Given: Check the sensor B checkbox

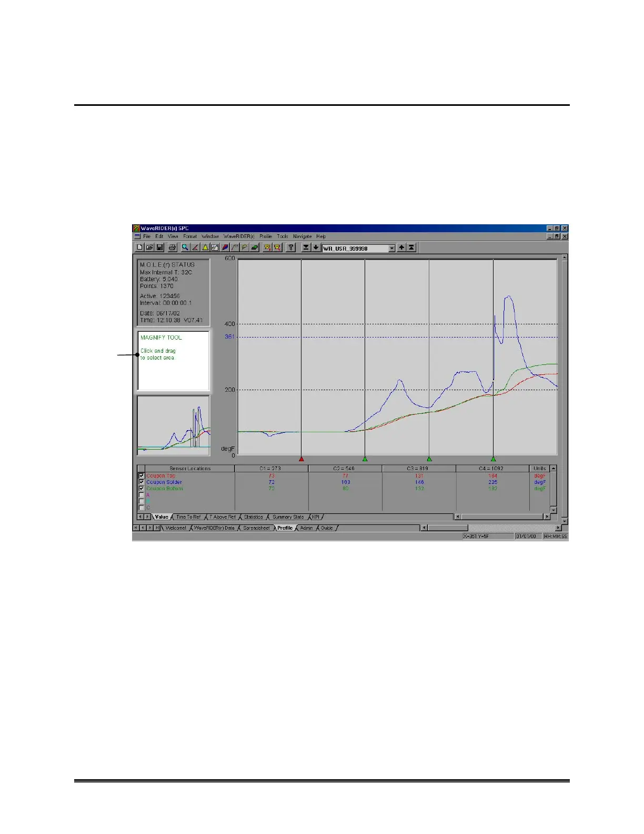Looking at the screenshot, I should 142,501.
